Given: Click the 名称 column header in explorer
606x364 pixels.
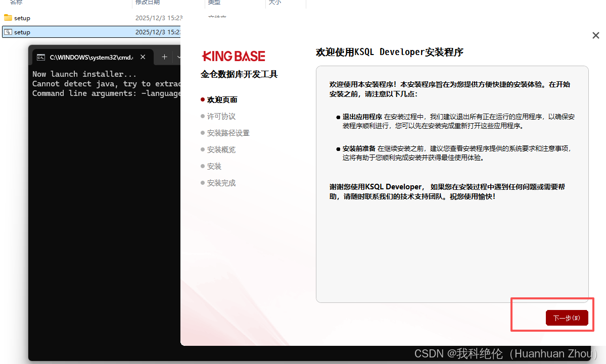Looking at the screenshot, I should pyautogui.click(x=16, y=3).
